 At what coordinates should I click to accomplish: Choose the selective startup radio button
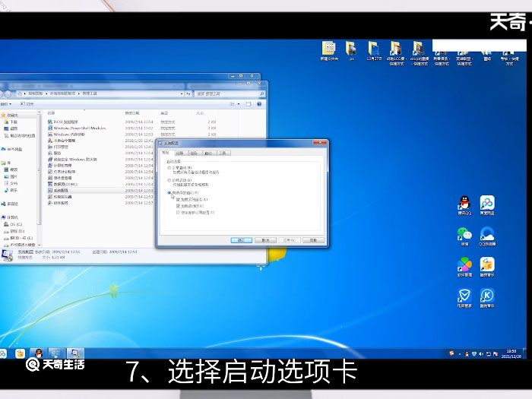click(169, 193)
